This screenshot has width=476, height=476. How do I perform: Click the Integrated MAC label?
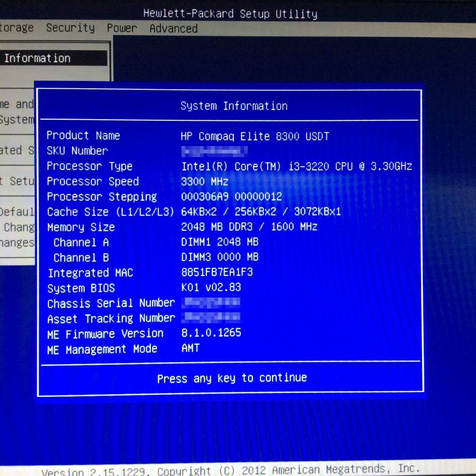coord(90,273)
